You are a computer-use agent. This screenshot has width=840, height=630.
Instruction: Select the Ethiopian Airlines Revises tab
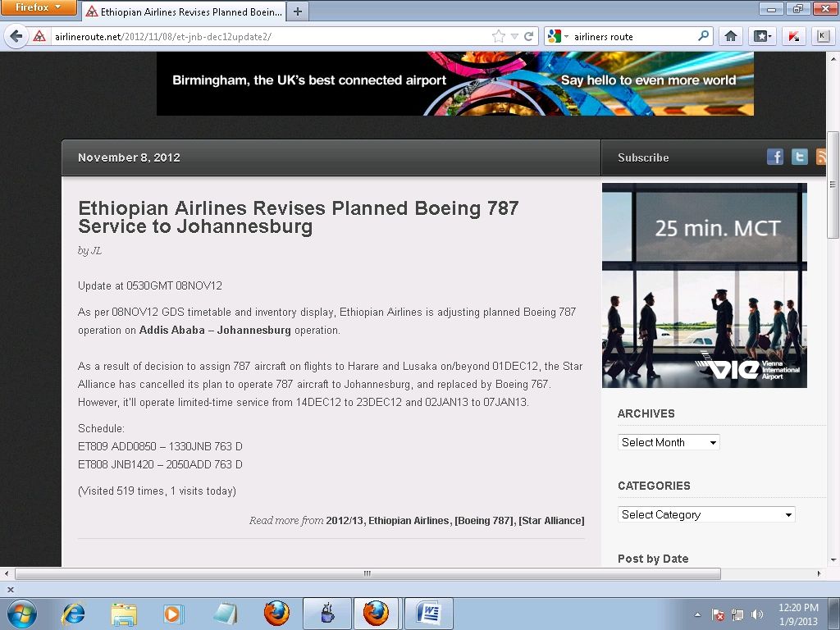(x=185, y=11)
